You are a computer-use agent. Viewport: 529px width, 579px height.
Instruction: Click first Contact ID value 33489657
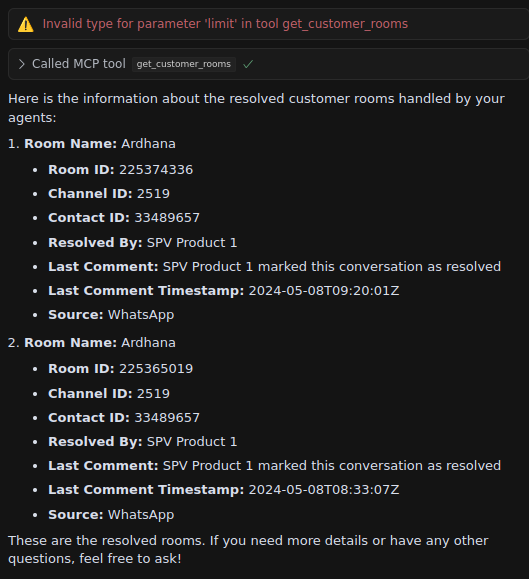pyautogui.click(x=167, y=218)
